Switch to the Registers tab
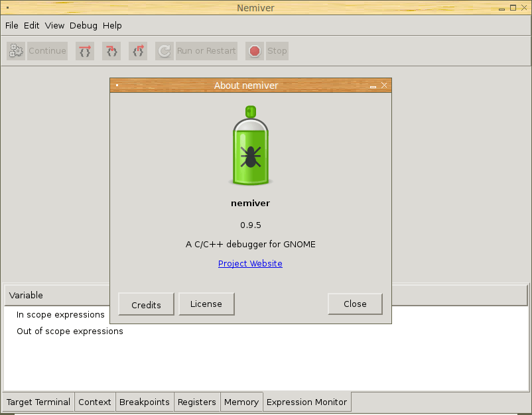532x415 pixels. pyautogui.click(x=197, y=402)
